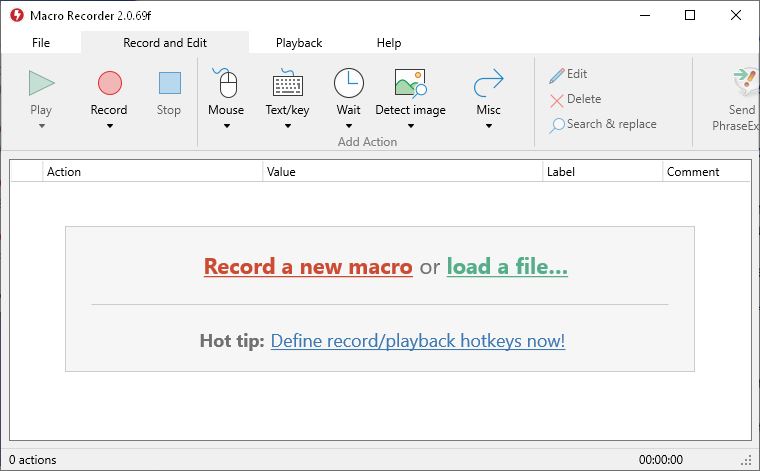This screenshot has width=760, height=471.
Task: Click the green Play triangle icon
Action: (41, 83)
